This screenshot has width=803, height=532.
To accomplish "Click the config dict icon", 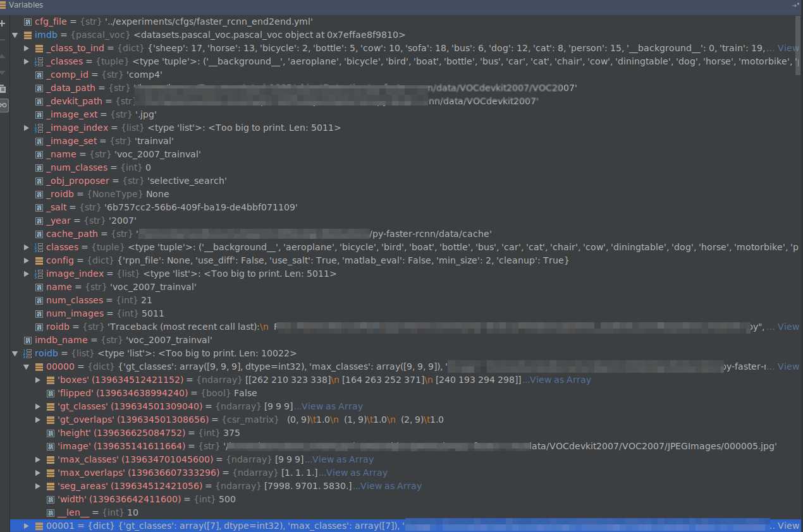I will click(39, 260).
